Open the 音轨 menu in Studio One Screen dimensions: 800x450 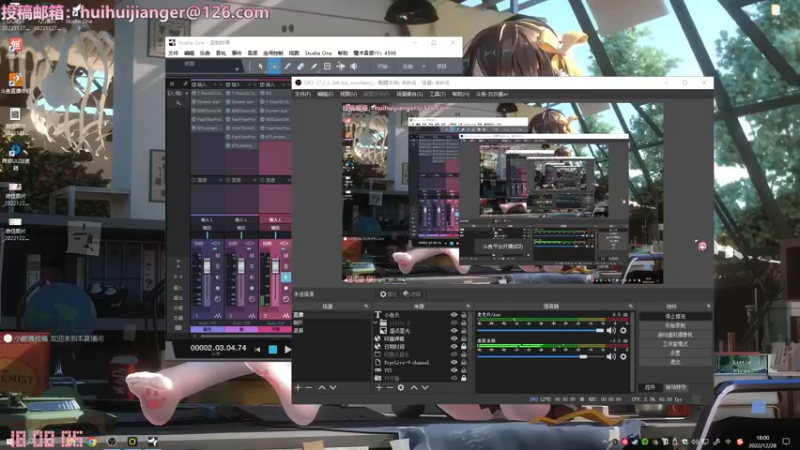pyautogui.click(x=221, y=53)
